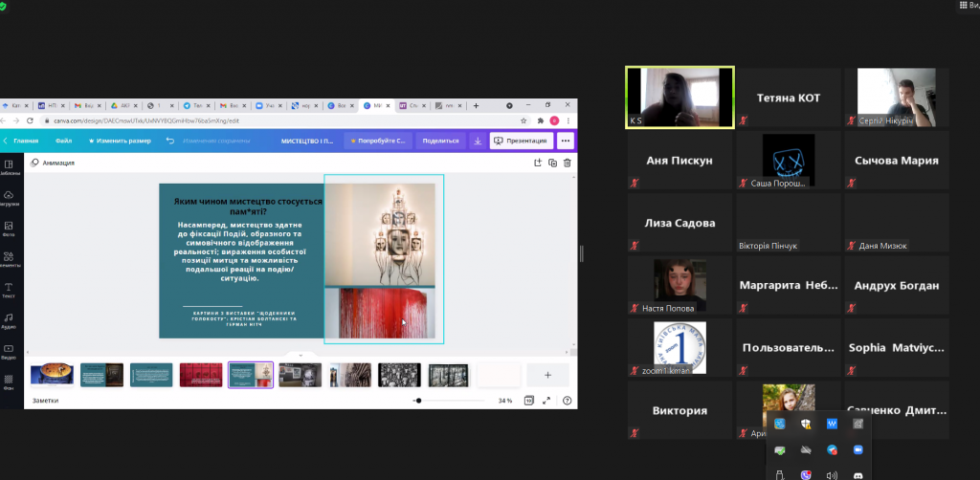This screenshot has width=980, height=480.
Task: Select Андрух Богдан participant tile in Zoom
Action: pos(896,286)
